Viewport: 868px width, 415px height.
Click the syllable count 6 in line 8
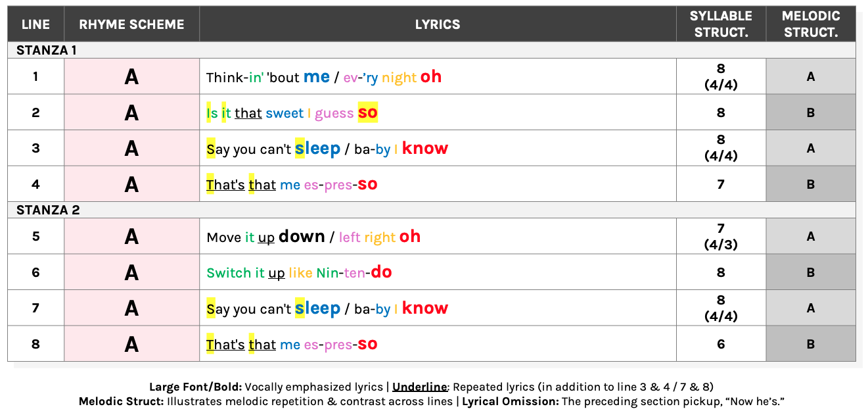pos(721,344)
